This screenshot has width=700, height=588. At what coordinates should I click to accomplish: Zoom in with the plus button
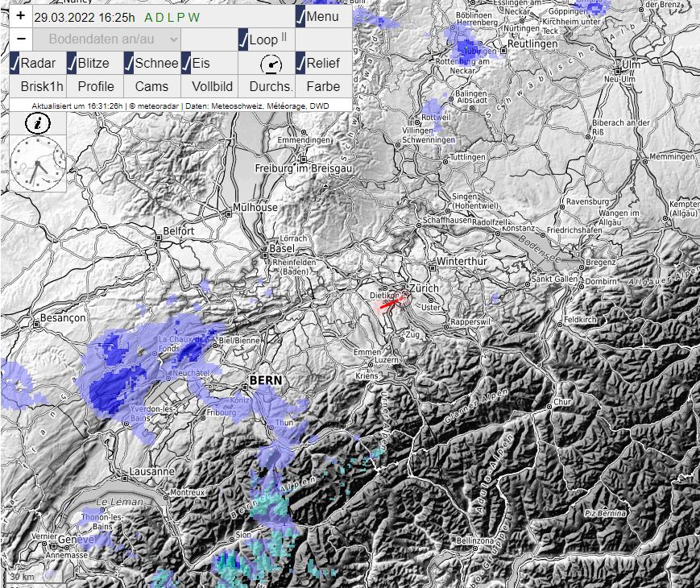tap(21, 17)
